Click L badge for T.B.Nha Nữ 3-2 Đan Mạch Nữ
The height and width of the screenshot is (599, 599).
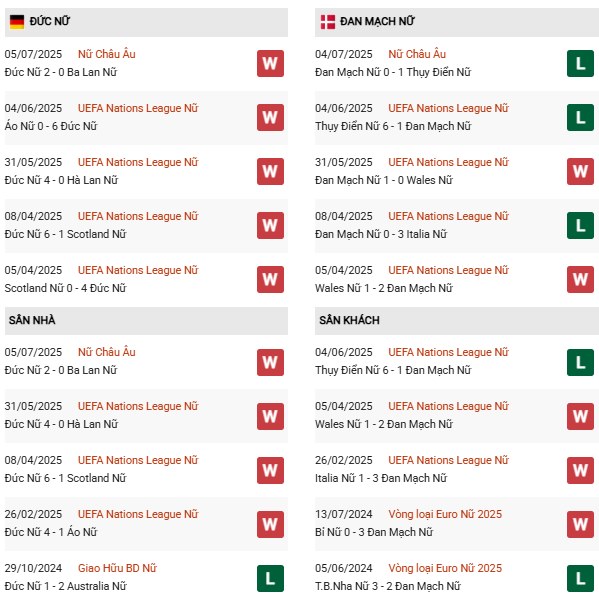580,578
